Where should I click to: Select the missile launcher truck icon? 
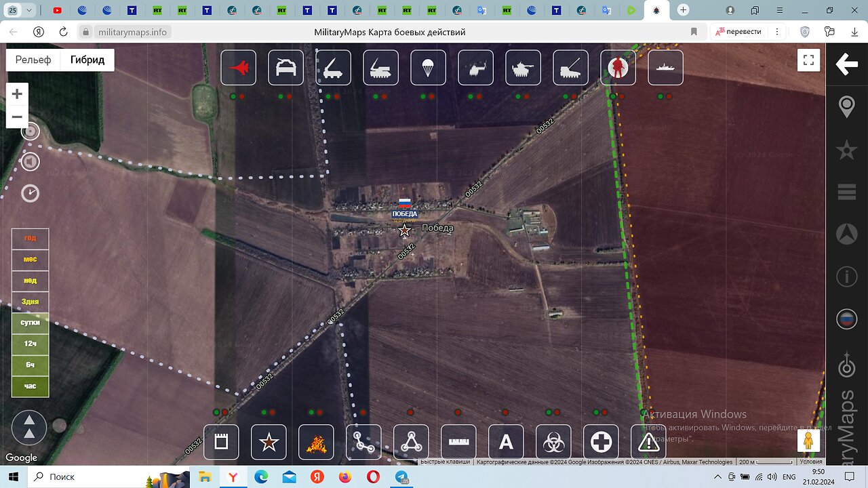[334, 68]
